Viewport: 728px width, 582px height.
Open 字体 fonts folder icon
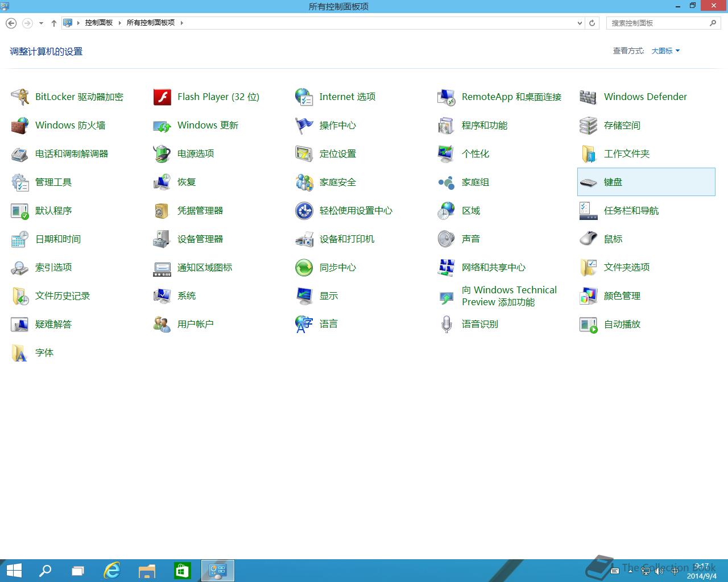pos(20,352)
